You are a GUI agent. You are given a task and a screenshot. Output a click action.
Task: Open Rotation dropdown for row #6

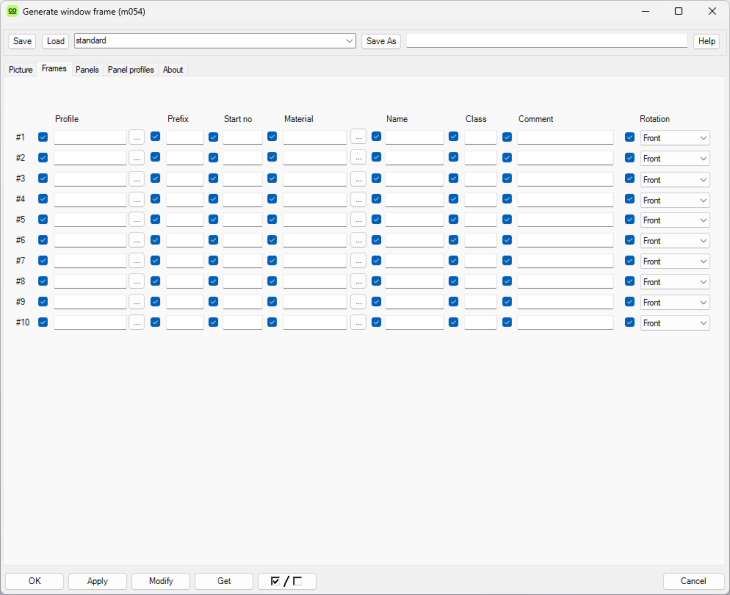click(675, 241)
